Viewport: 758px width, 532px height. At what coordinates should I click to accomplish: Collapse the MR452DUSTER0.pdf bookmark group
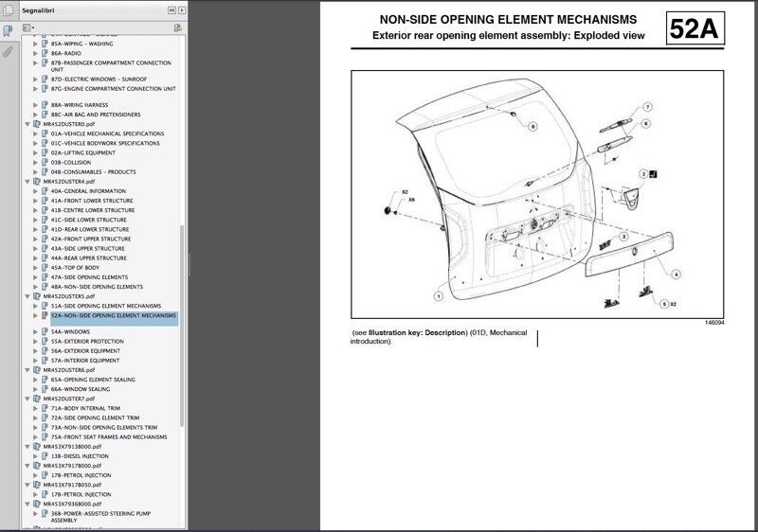coord(27,124)
